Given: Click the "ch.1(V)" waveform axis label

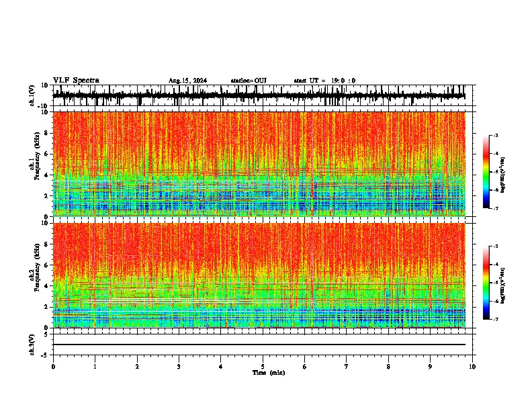Looking at the screenshot, I should (x=32, y=95).
